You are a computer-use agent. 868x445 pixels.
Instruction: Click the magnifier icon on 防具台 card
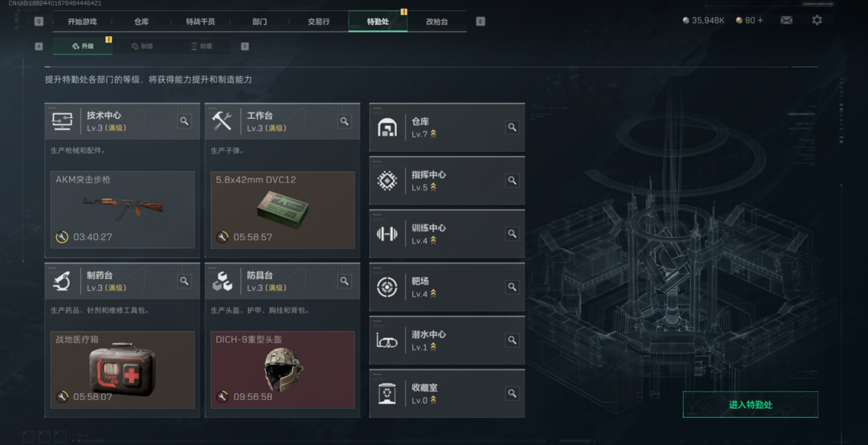[344, 281]
